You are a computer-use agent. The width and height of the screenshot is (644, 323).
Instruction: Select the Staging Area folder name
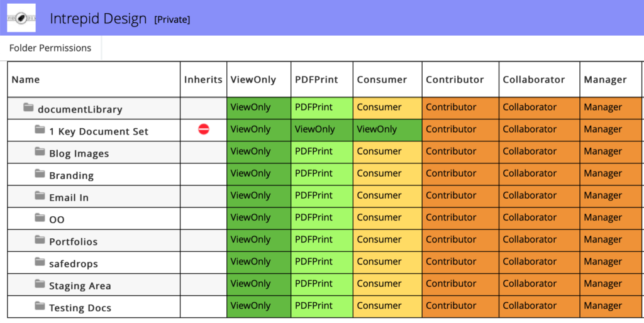tap(80, 286)
